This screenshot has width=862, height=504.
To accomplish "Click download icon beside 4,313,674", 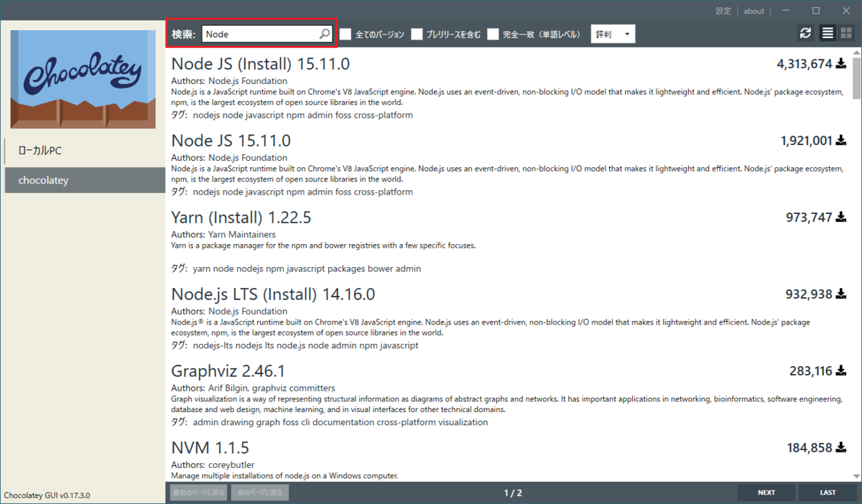I will pyautogui.click(x=841, y=64).
